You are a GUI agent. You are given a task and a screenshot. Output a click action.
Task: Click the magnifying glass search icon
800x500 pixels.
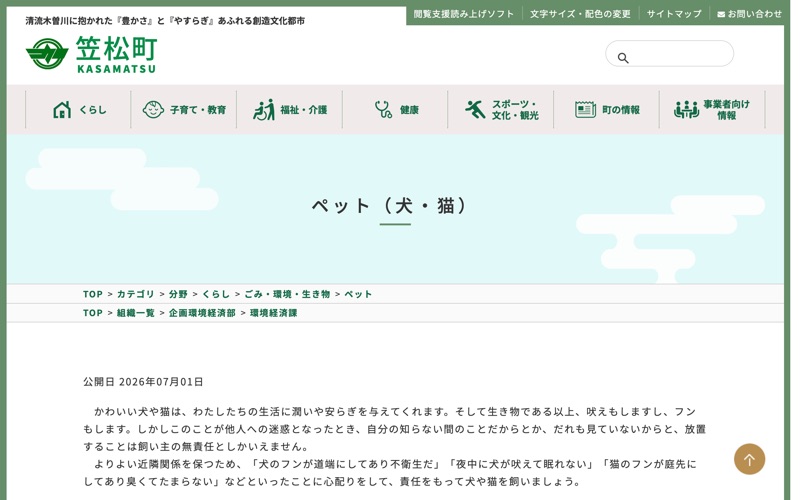pos(623,58)
